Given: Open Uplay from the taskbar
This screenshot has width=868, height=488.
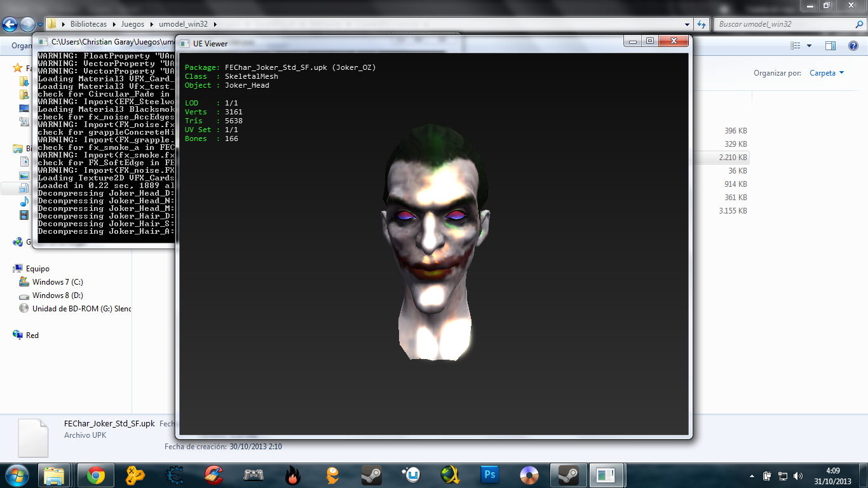Looking at the screenshot, I should (x=411, y=475).
